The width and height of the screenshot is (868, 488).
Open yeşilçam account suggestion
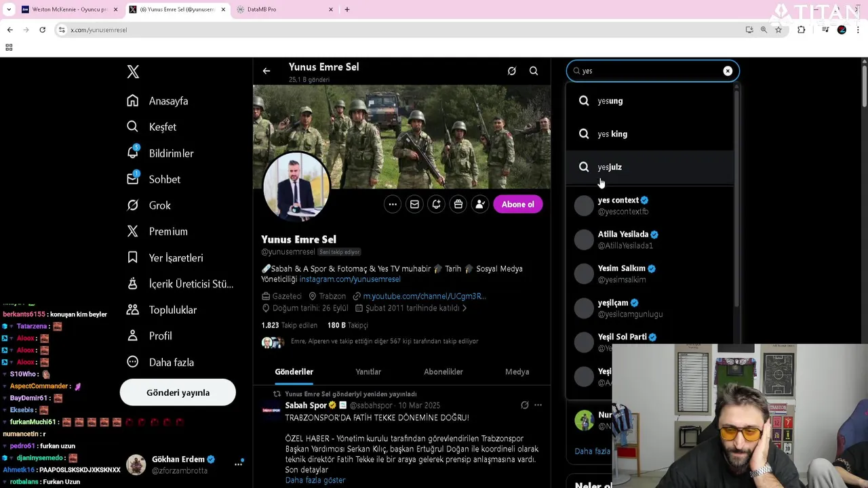650,308
